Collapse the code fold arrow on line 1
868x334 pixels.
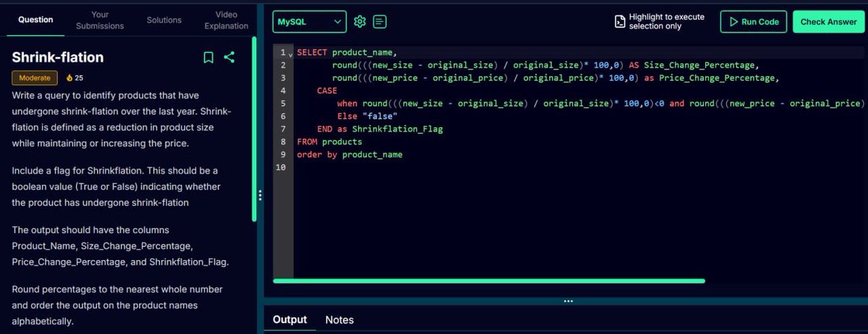tap(290, 54)
